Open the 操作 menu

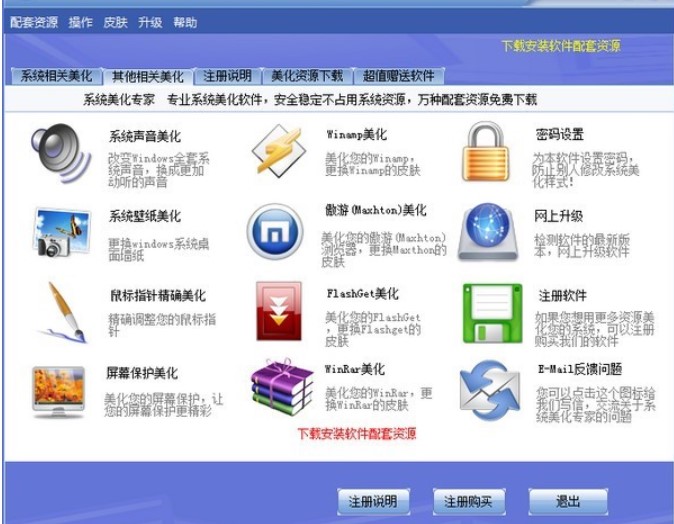coord(80,22)
